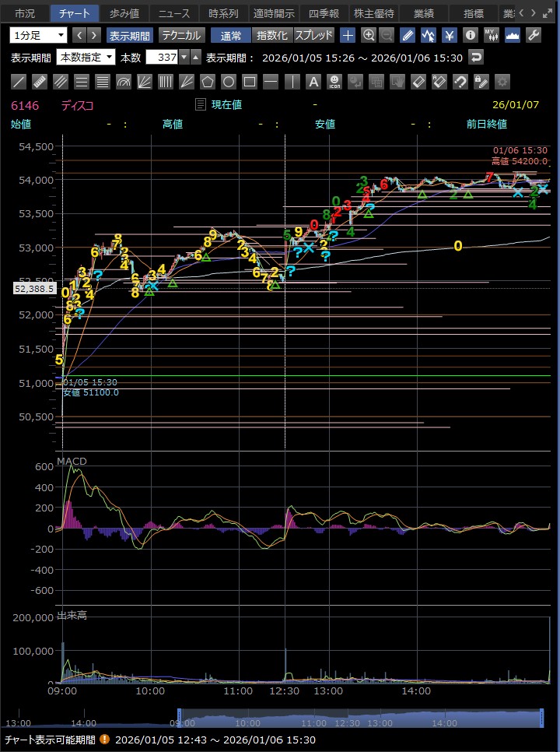Pick the rectangle drawing tool
The height and width of the screenshot is (752, 560).
(249, 82)
